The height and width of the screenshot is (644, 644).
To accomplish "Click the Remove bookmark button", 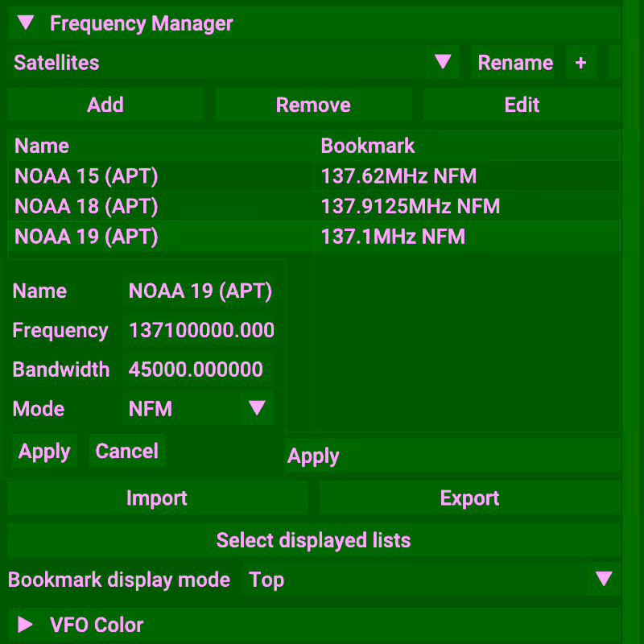I will (313, 105).
